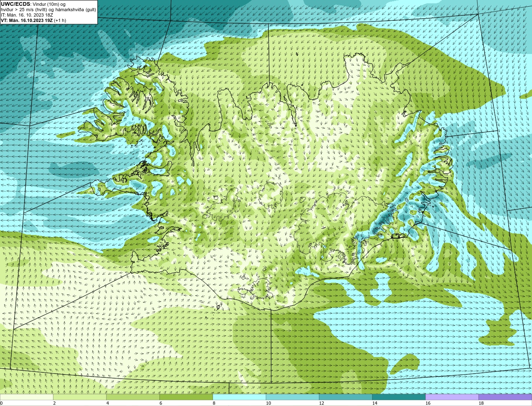532x406 pixels.
Task: Click the legend scale label "16"
Action: click(428, 403)
